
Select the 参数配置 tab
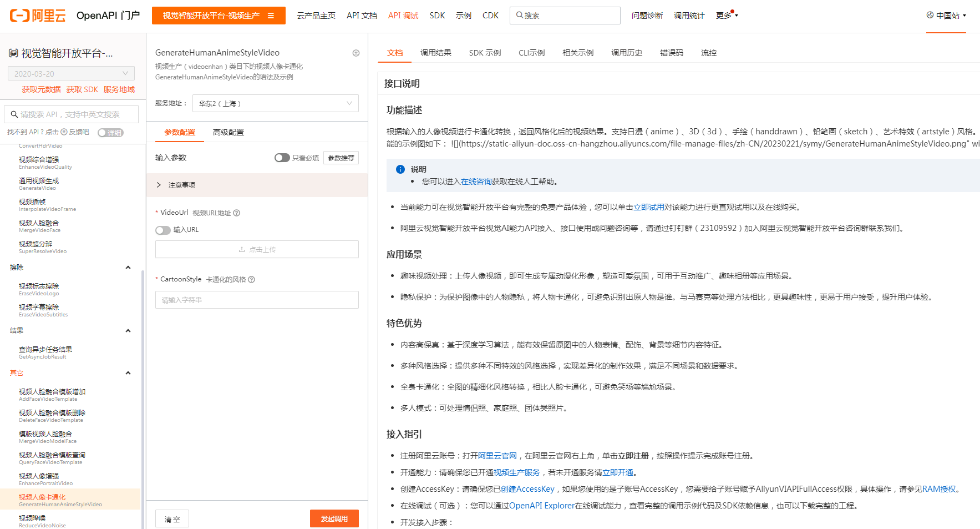click(180, 132)
